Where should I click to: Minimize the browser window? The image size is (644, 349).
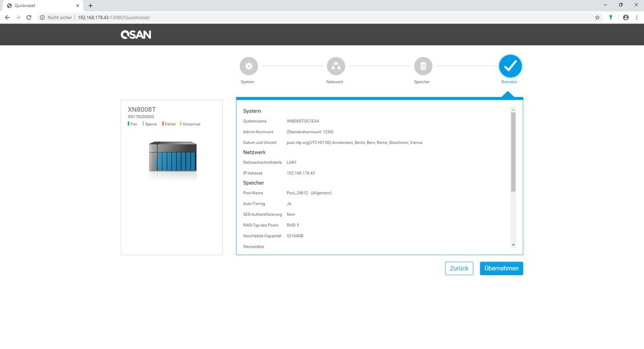click(606, 5)
